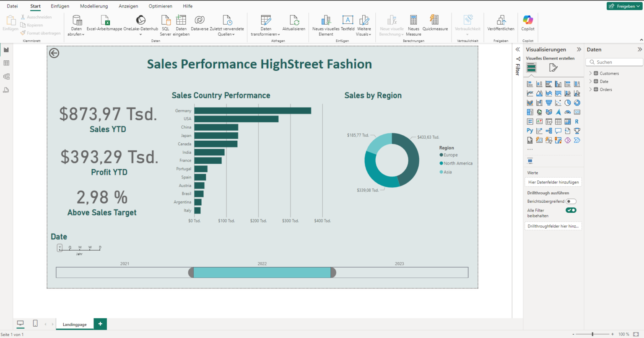The height and width of the screenshot is (338, 644).
Task: Select the pie chart visual in Visualisierungen
Action: tap(568, 103)
